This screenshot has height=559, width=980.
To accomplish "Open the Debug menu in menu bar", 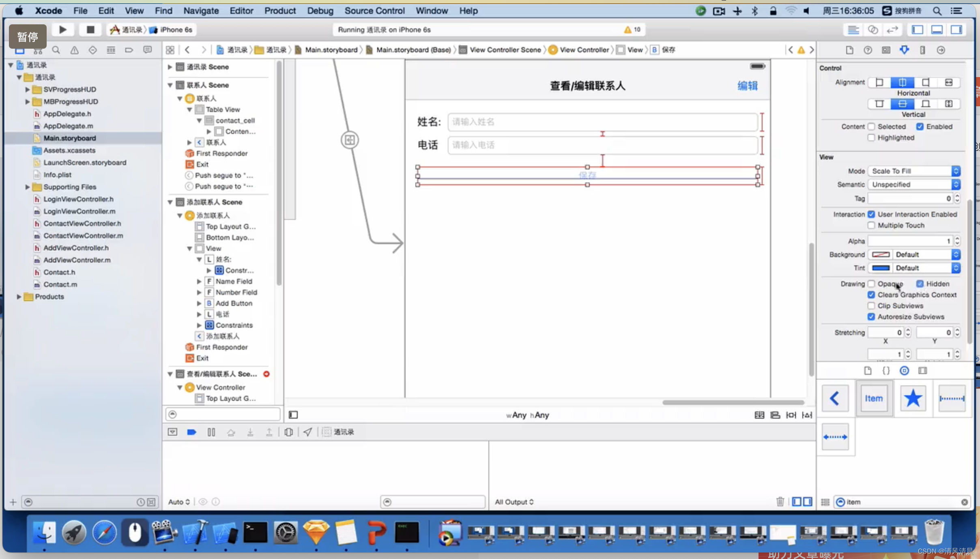I will click(x=320, y=11).
